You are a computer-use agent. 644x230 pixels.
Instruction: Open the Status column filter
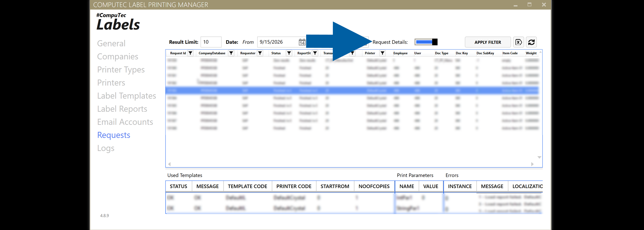click(289, 53)
